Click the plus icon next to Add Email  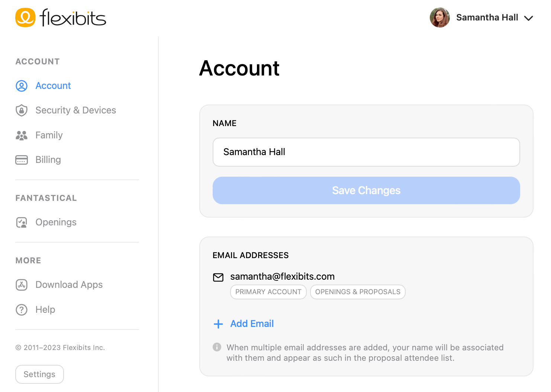coord(218,324)
